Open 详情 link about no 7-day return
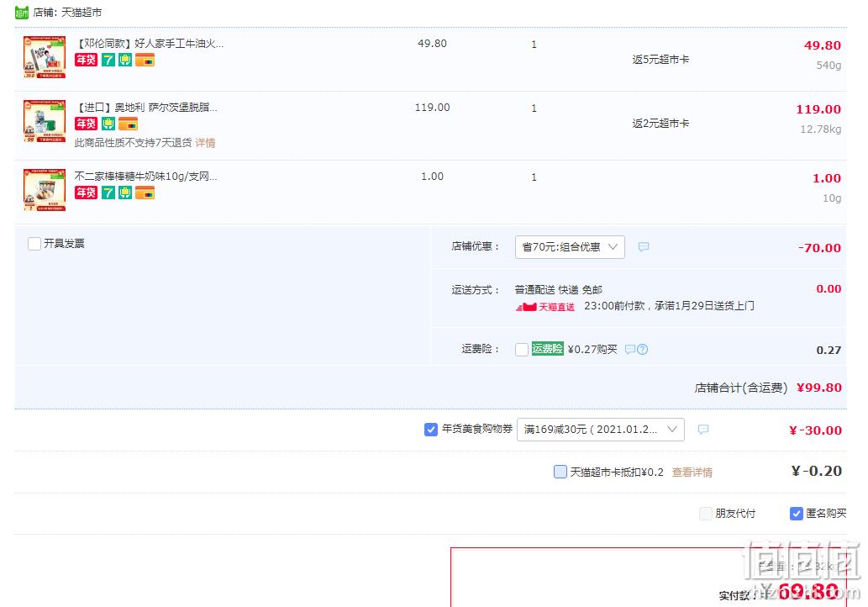 click(x=205, y=143)
